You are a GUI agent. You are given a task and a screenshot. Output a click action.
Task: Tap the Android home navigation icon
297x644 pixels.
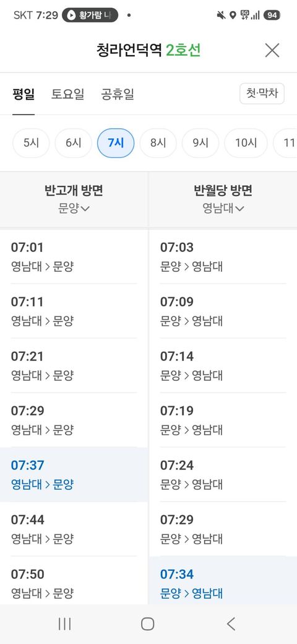[x=148, y=624]
